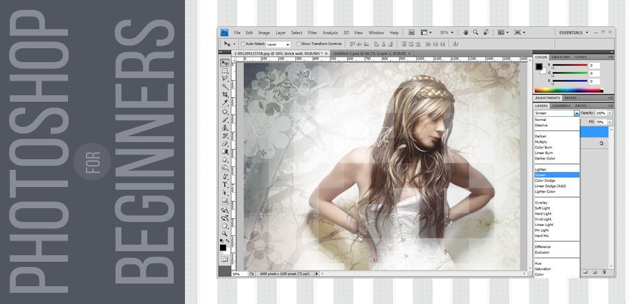Open the Analysis menu
The width and height of the screenshot is (644, 304).
point(330,33)
